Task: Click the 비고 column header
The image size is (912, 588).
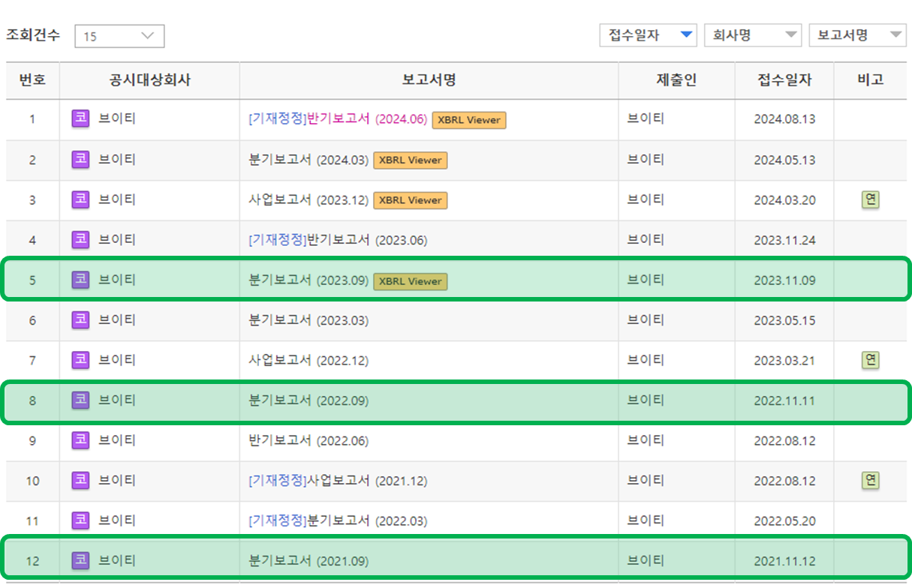Action: (871, 80)
